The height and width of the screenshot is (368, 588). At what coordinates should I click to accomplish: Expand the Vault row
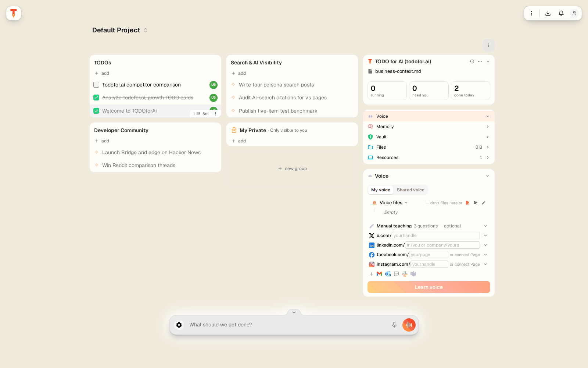coord(429,137)
